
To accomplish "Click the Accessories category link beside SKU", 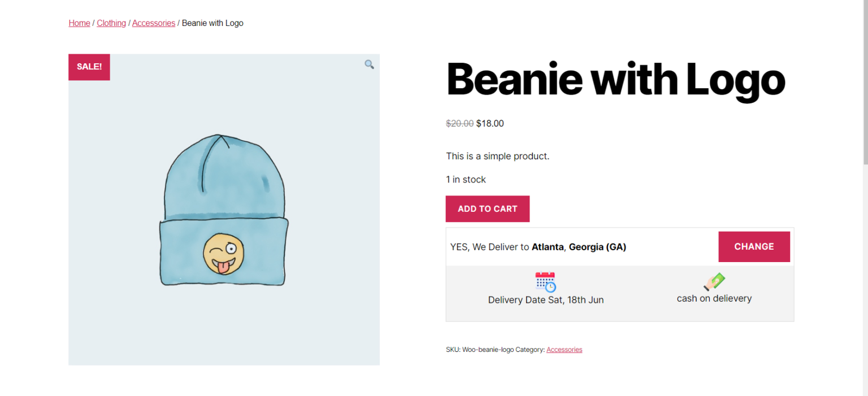I will 564,349.
